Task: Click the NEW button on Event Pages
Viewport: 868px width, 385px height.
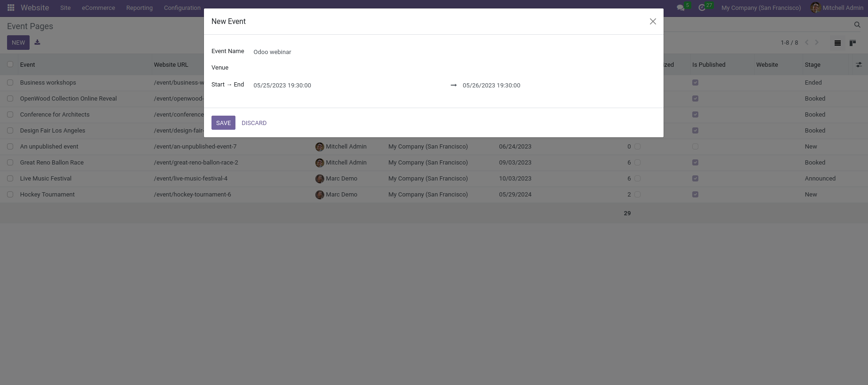Action: click(18, 42)
